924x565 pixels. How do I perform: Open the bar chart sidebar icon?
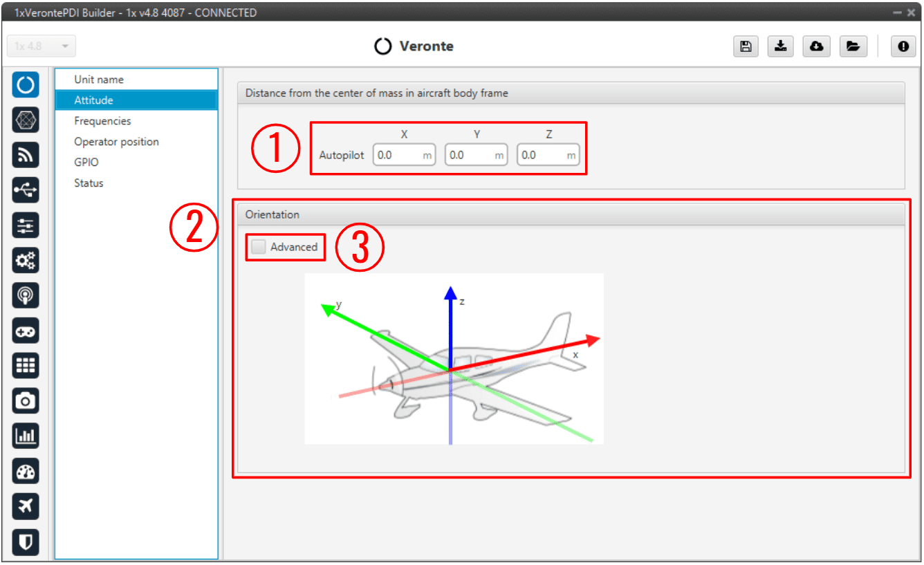[26, 436]
